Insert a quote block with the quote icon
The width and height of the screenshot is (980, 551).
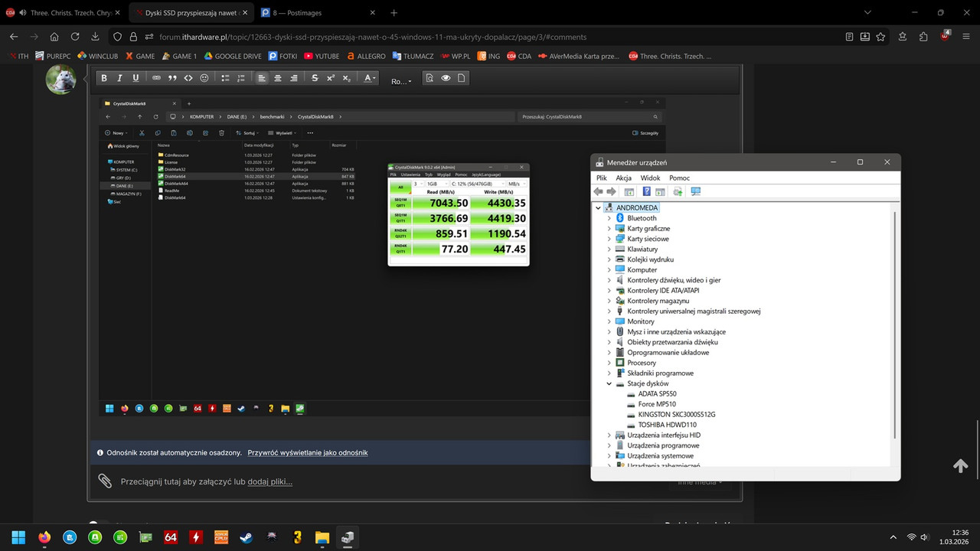[x=172, y=78]
